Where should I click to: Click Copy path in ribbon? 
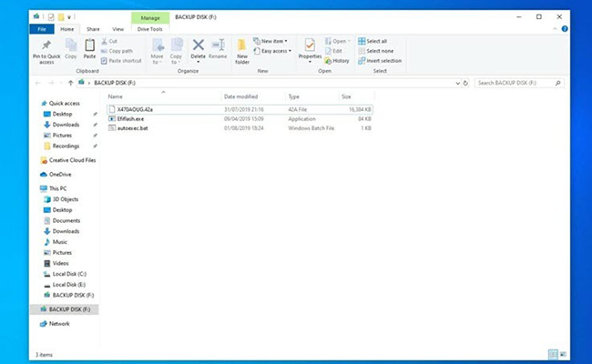[x=117, y=51]
